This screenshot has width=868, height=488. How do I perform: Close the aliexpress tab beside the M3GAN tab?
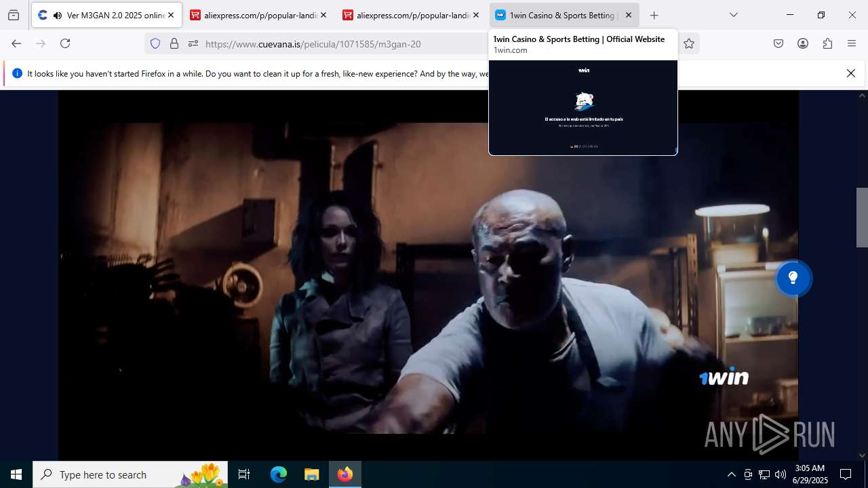point(323,15)
